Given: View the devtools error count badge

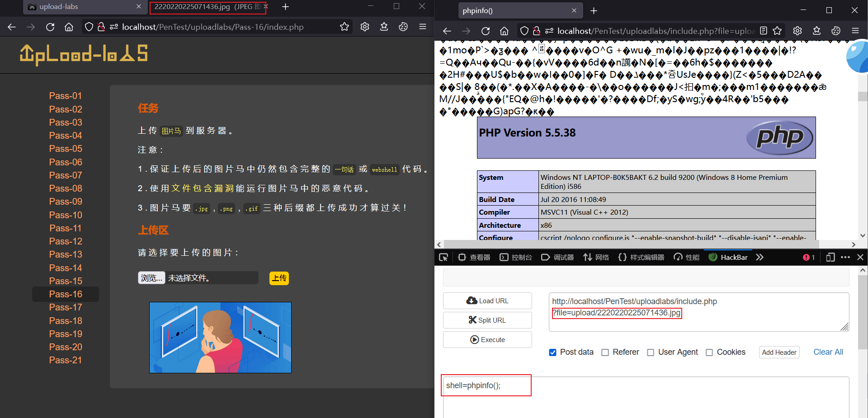Looking at the screenshot, I should pos(809,257).
